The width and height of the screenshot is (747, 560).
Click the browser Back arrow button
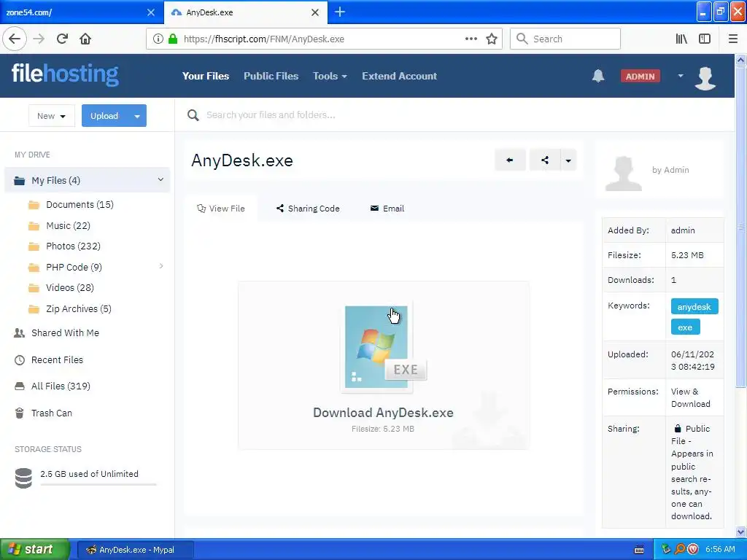[15, 39]
